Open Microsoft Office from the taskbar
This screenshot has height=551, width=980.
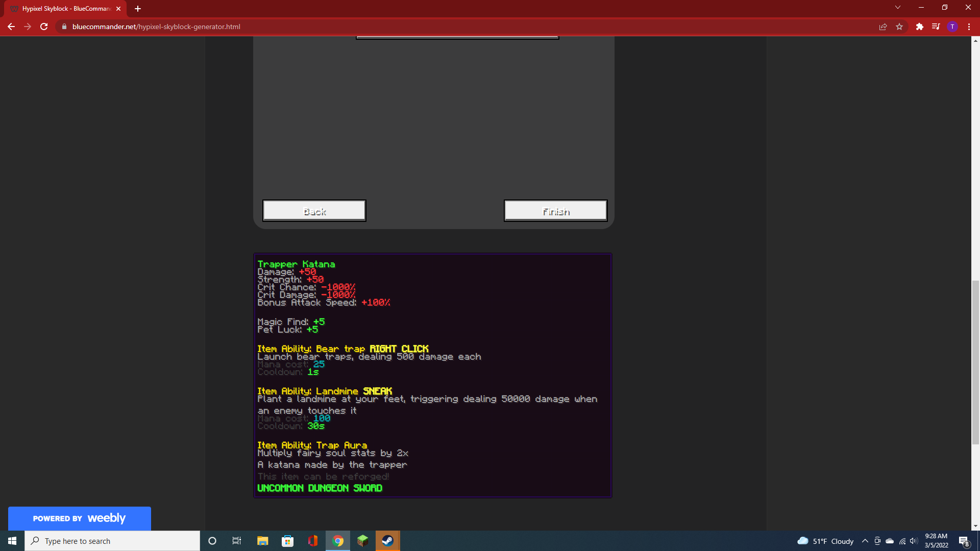[x=313, y=541]
